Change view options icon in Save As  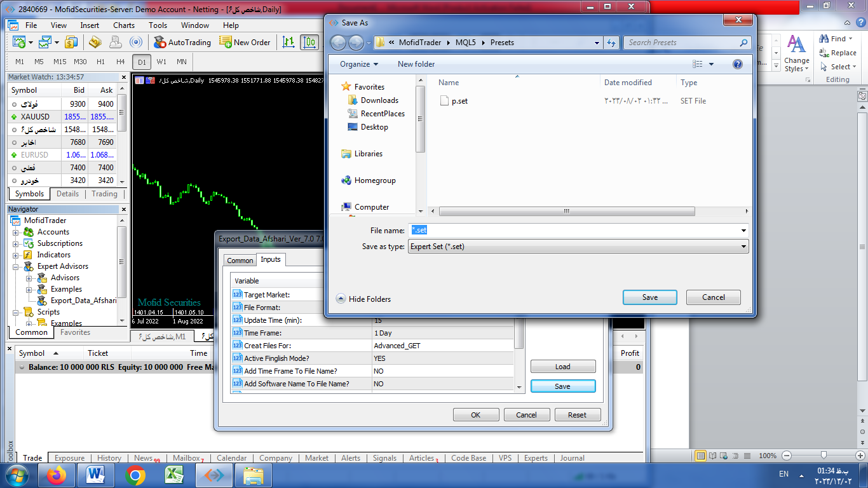(698, 64)
